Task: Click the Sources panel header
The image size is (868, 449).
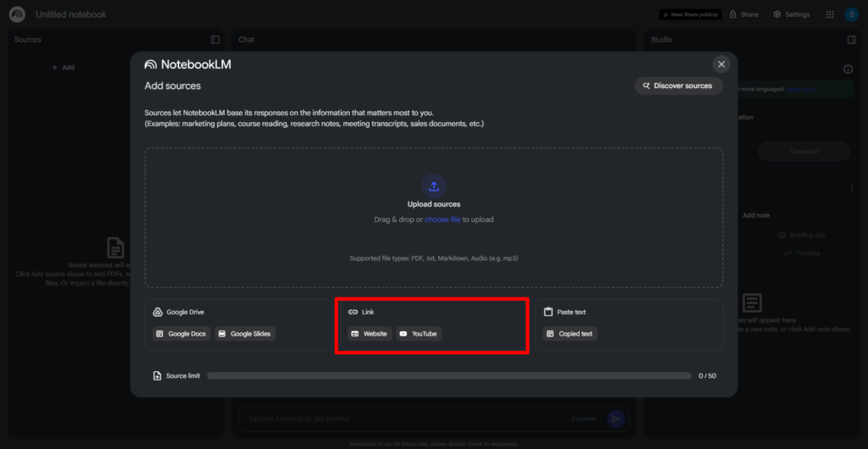Action: point(28,40)
